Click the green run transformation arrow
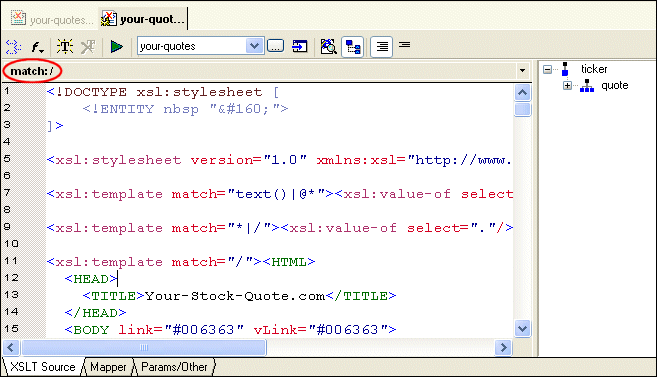657x377 pixels. [116, 46]
